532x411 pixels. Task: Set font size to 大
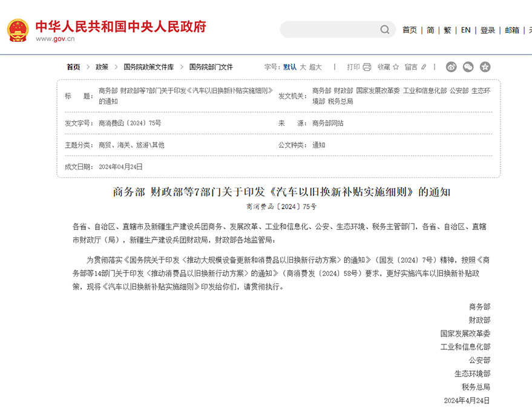coord(303,67)
